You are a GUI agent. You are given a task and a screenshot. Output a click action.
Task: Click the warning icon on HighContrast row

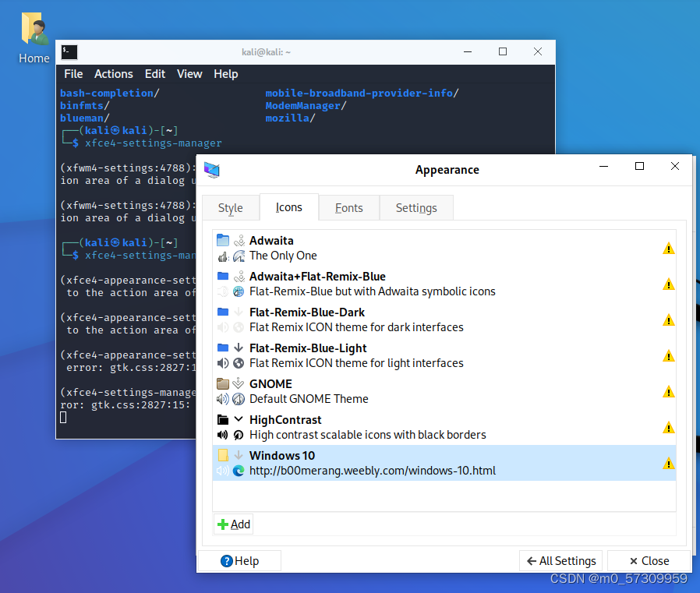(x=668, y=428)
